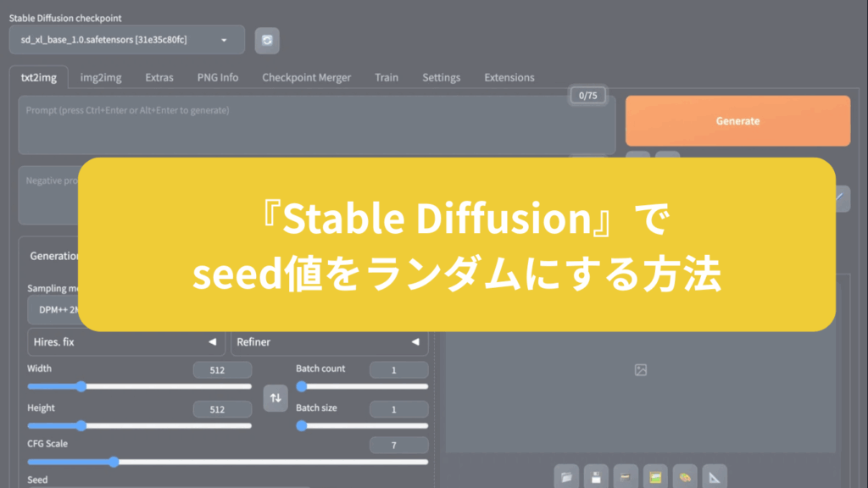Send image to inpaint with the palette icon
This screenshot has height=488, width=868.
[685, 477]
